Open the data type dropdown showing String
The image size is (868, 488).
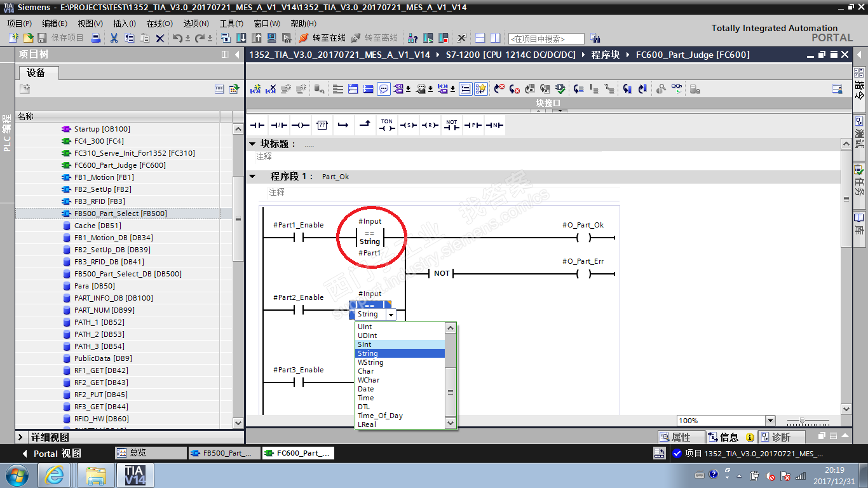tap(391, 315)
